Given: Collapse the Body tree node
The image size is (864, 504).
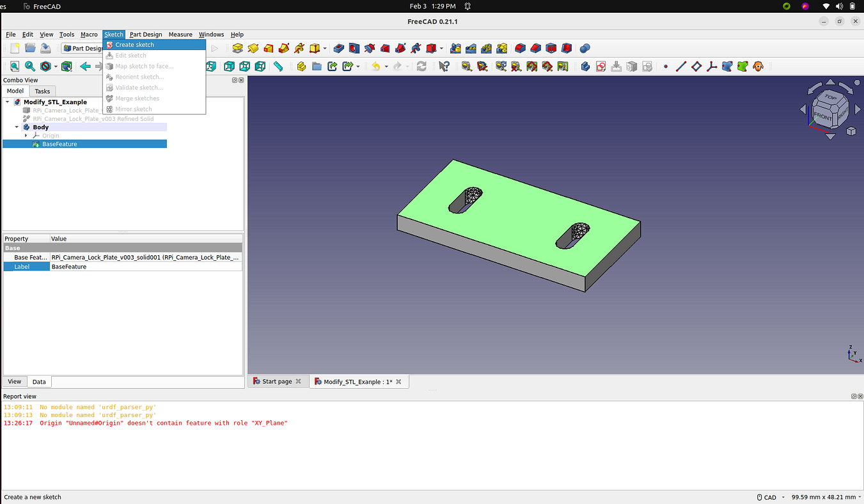Looking at the screenshot, I should tap(17, 127).
